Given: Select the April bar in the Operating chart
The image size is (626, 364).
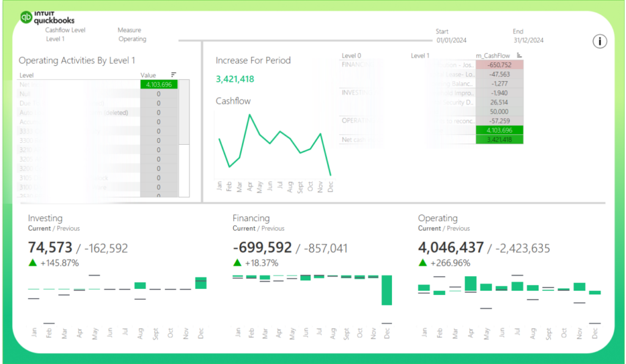Looking at the screenshot, I should (471, 283).
